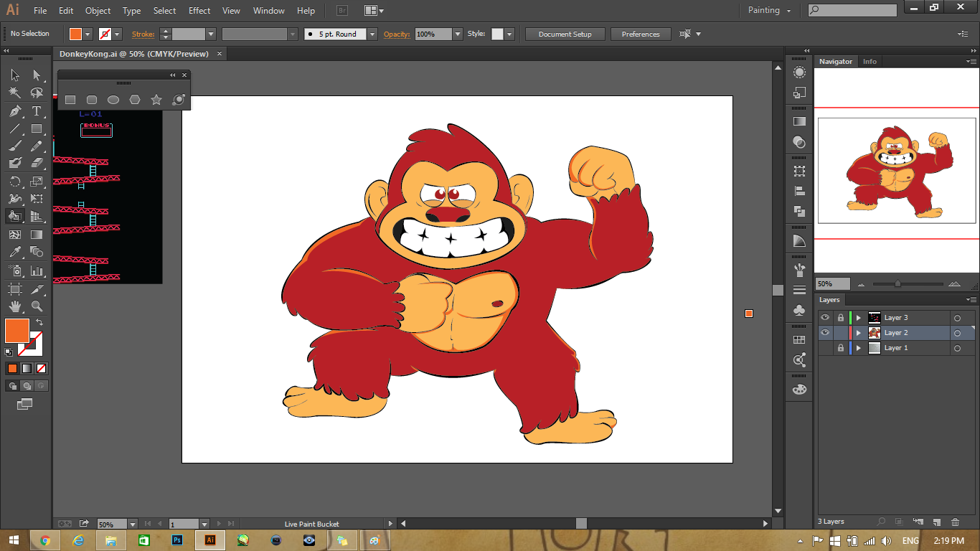The height and width of the screenshot is (551, 980).
Task: Swap fill and stroke colors
Action: pos(39,323)
